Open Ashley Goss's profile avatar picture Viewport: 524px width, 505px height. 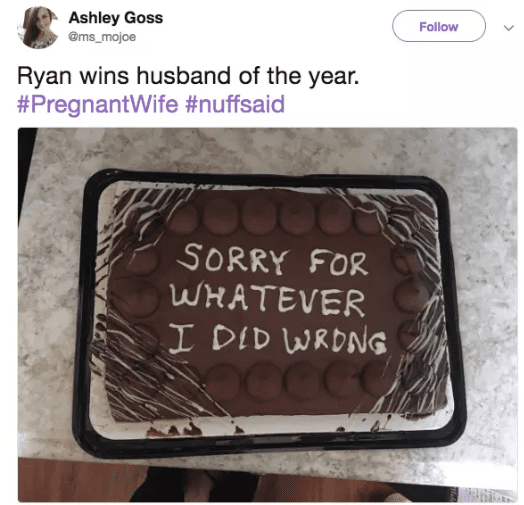38,27
